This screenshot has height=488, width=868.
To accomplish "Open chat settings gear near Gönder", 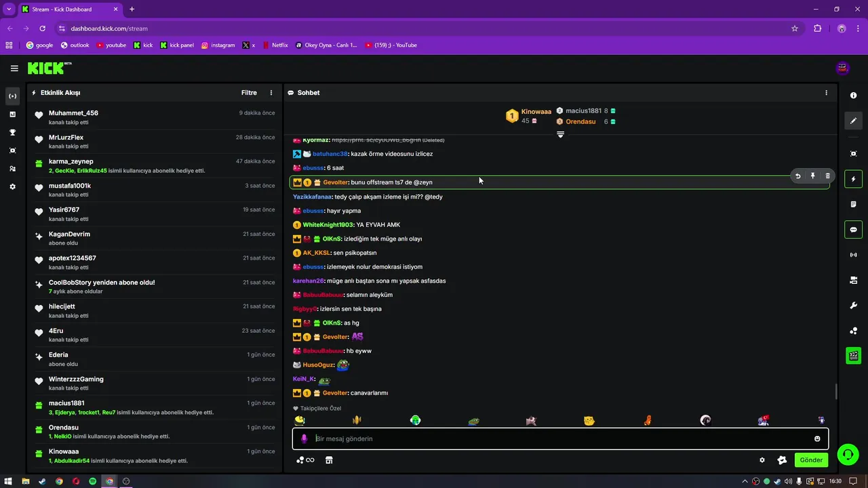I will coord(762,460).
